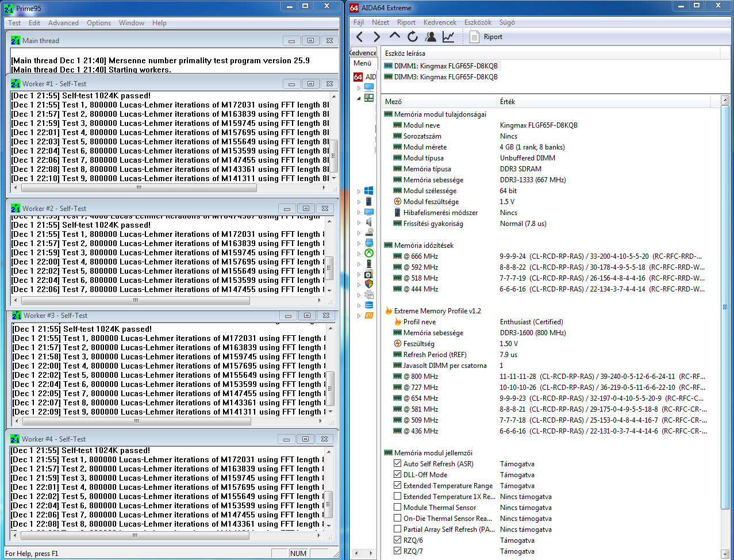Toggle RZQ/6 checkbox
This screenshot has width=734, height=560.
point(398,540)
